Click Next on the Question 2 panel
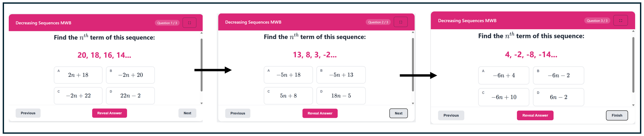The width and height of the screenshot is (644, 136). click(x=399, y=113)
